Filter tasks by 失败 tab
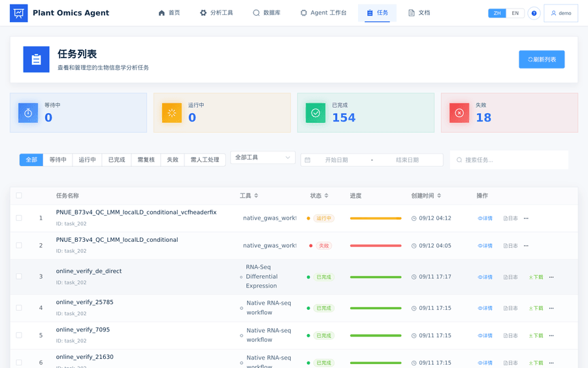This screenshot has height=368, width=588. 172,159
